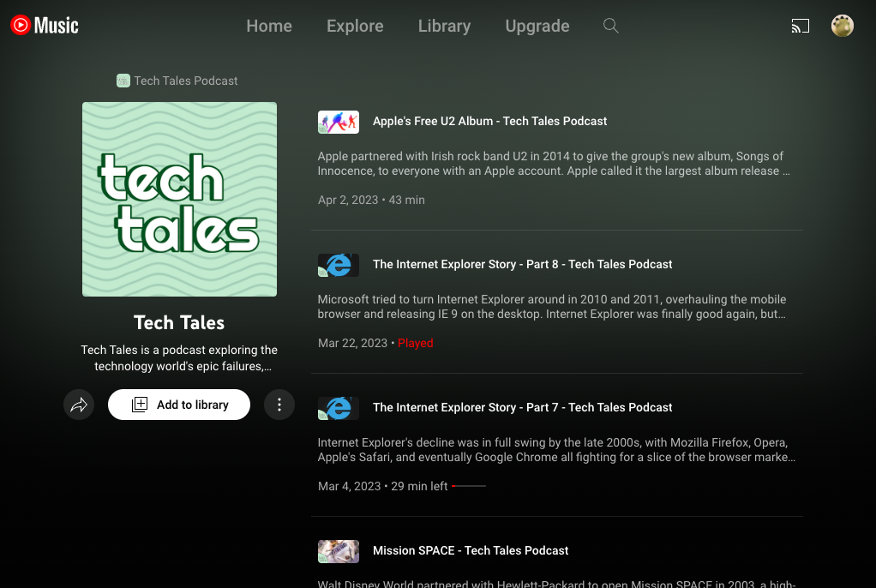876x588 pixels.
Task: Open Apple's Free U2 Album episode title
Action: 489,122
